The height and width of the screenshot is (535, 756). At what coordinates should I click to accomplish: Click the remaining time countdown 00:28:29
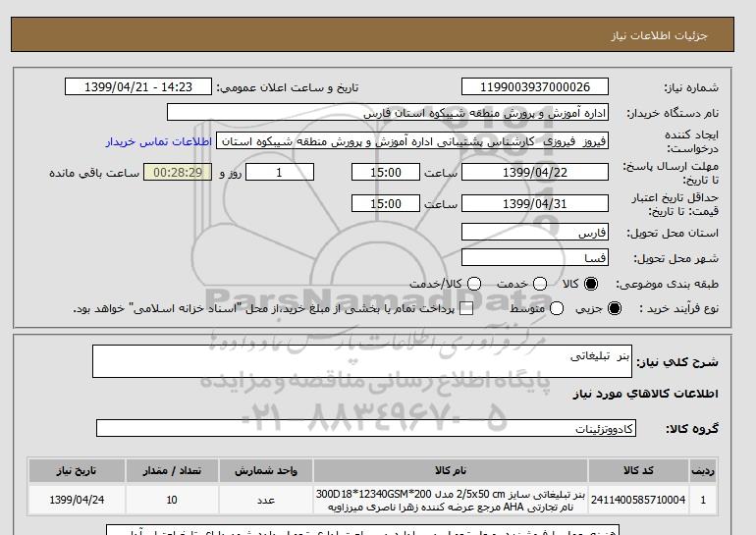coord(178,172)
